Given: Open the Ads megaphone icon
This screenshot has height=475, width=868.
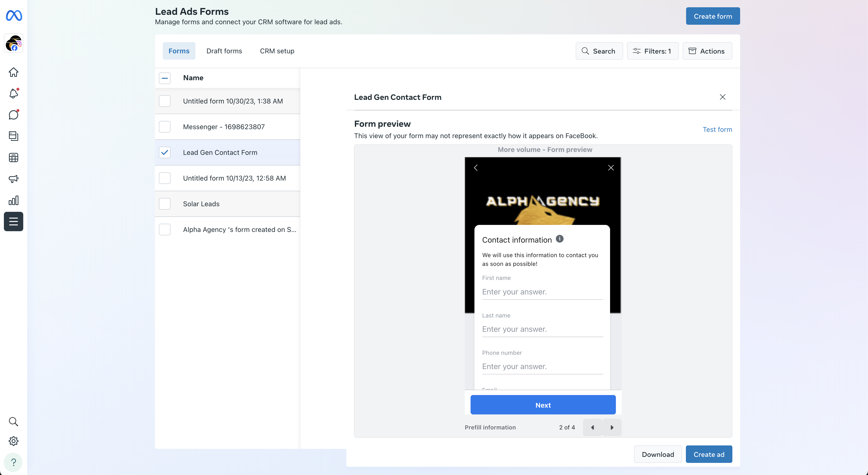Looking at the screenshot, I should pyautogui.click(x=14, y=179).
